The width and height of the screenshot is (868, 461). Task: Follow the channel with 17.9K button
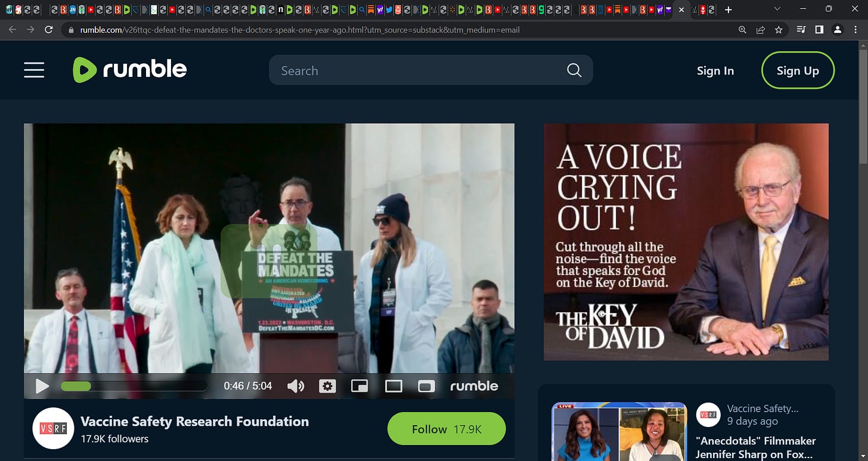[x=447, y=429]
